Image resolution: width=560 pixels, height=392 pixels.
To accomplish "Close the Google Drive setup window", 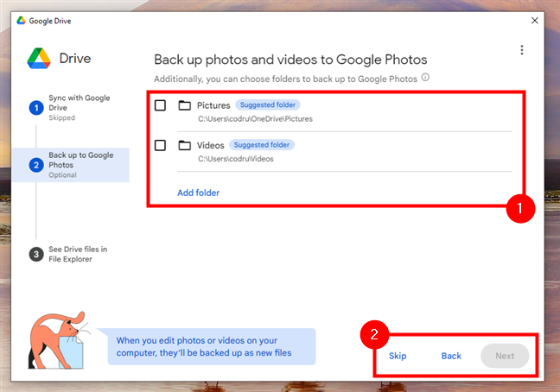I will pyautogui.click(x=535, y=21).
